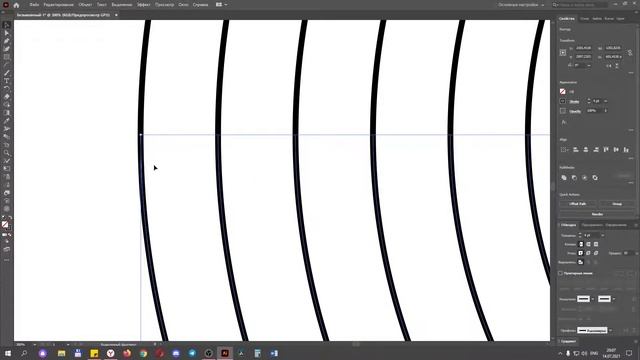Open the end arrowhead dropdown
The image size is (640, 360).
click(x=613, y=299)
